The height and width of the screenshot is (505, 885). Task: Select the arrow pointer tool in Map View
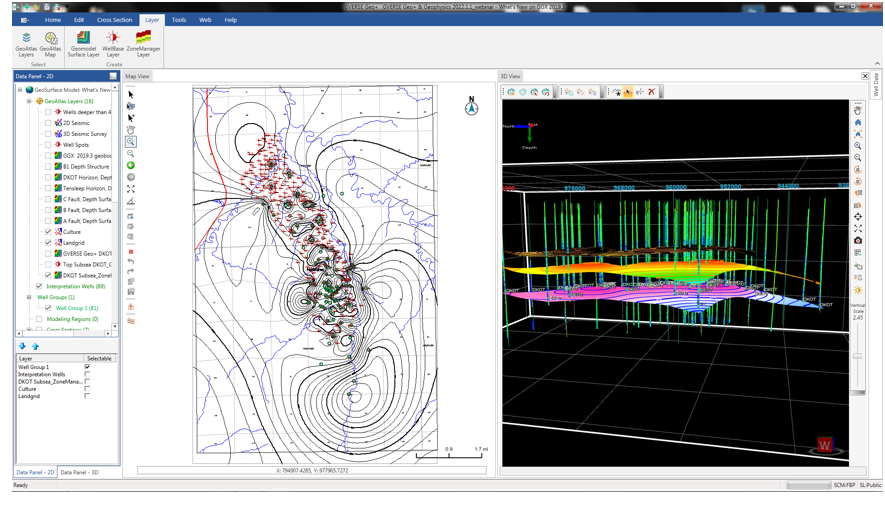tap(131, 94)
